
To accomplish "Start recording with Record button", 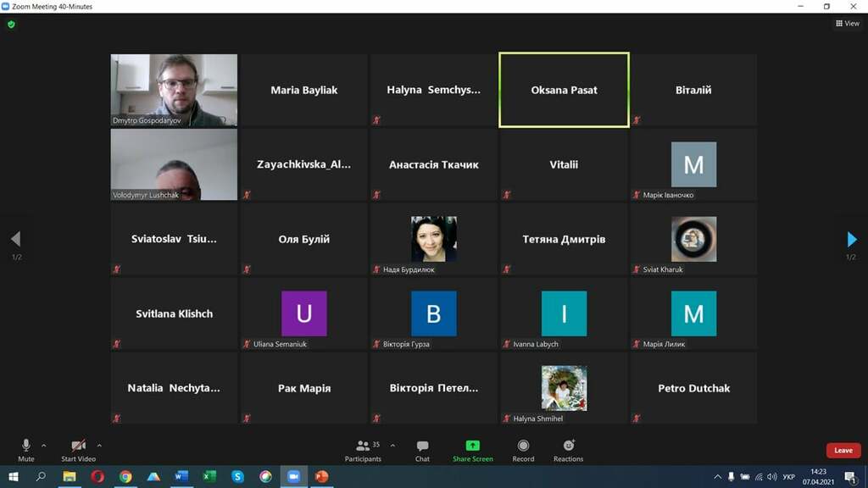I will pyautogui.click(x=523, y=451).
